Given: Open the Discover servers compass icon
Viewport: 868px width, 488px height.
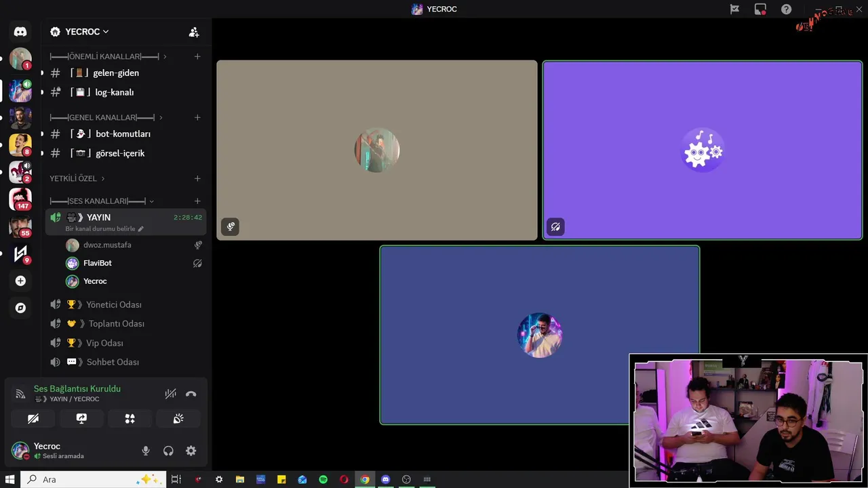Looking at the screenshot, I should coord(20,308).
